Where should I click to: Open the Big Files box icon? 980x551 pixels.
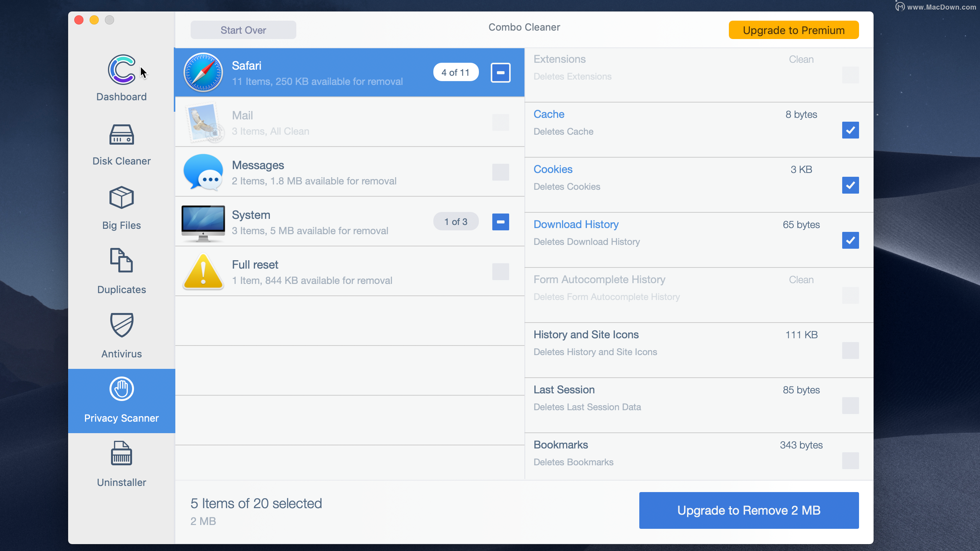[122, 197]
